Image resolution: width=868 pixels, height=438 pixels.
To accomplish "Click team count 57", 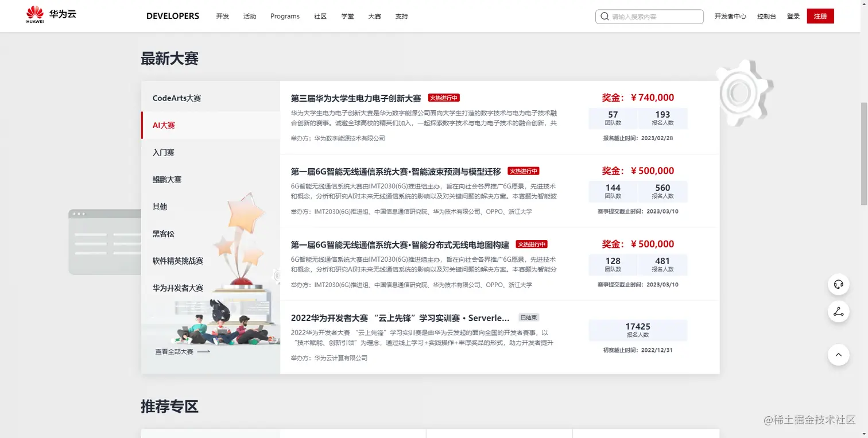I will [x=613, y=115].
